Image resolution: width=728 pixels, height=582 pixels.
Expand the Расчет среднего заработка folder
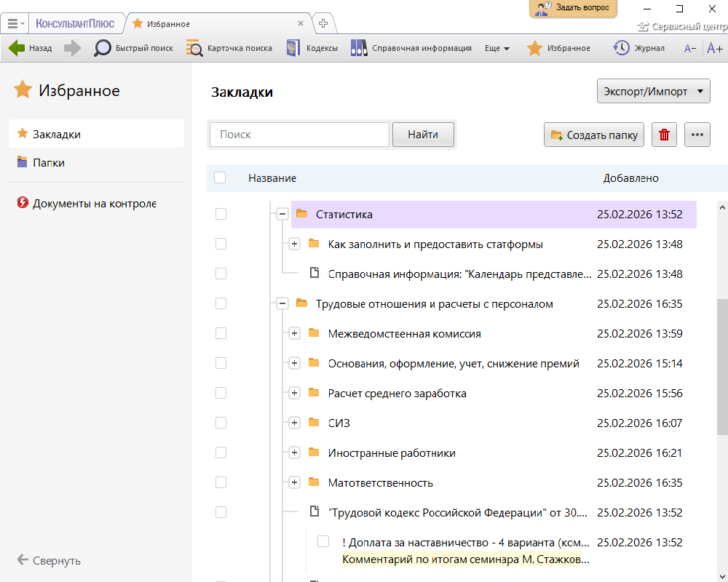click(294, 393)
